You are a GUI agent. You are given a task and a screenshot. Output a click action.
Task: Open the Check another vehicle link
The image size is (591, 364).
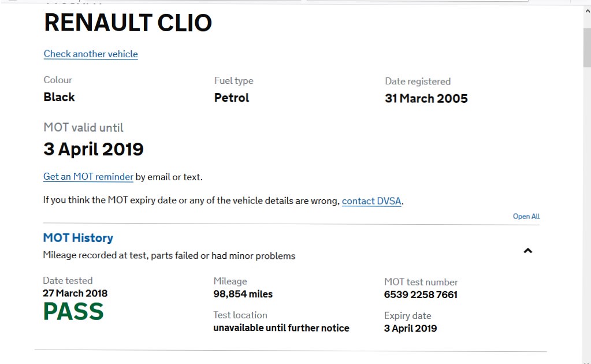91,54
